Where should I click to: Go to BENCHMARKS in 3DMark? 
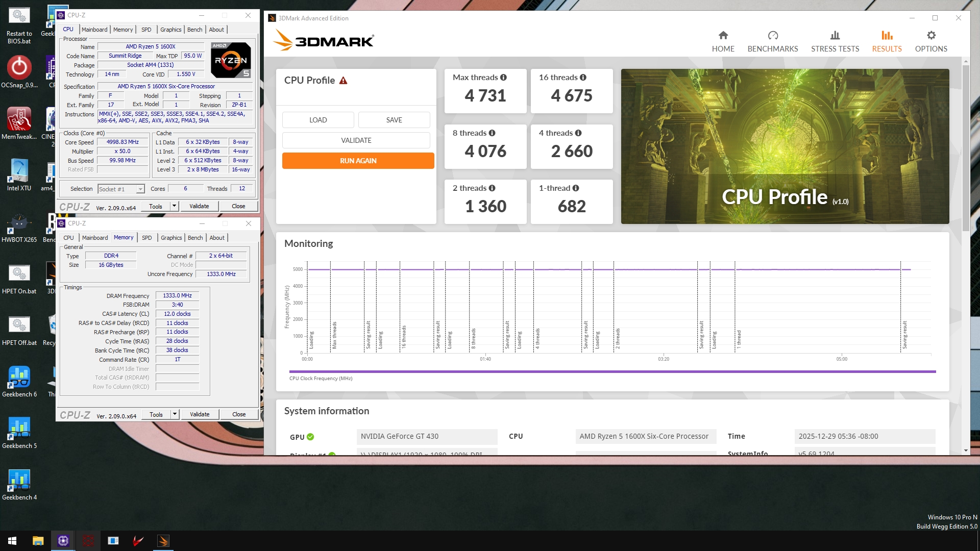(772, 41)
